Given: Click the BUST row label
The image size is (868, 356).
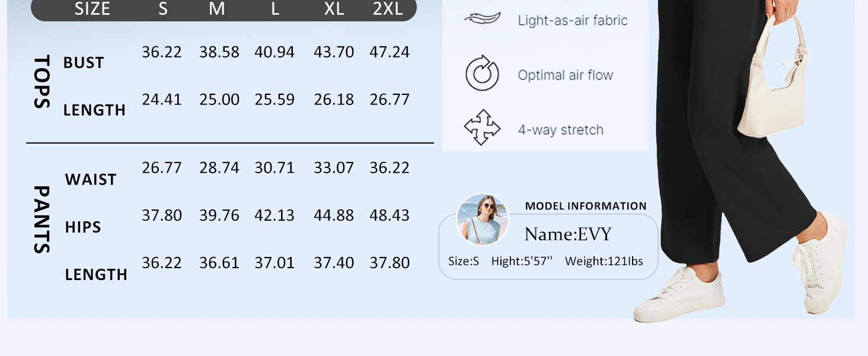Looking at the screenshot, I should 84,63.
